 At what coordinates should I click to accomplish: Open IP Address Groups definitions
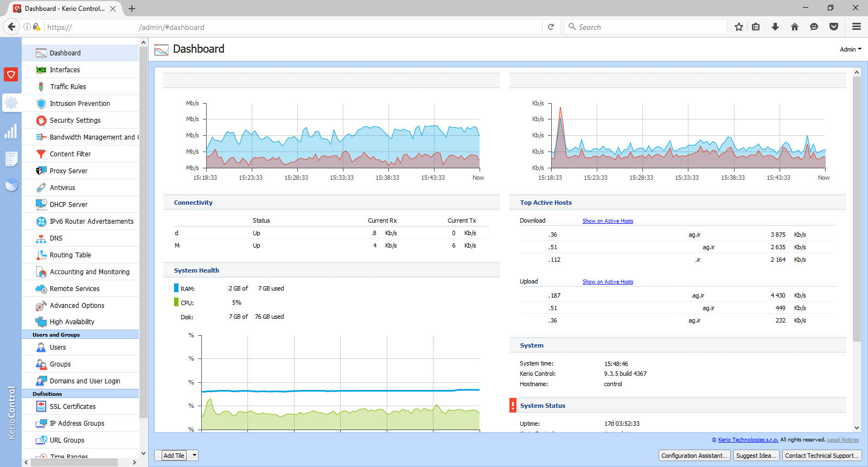point(80,423)
